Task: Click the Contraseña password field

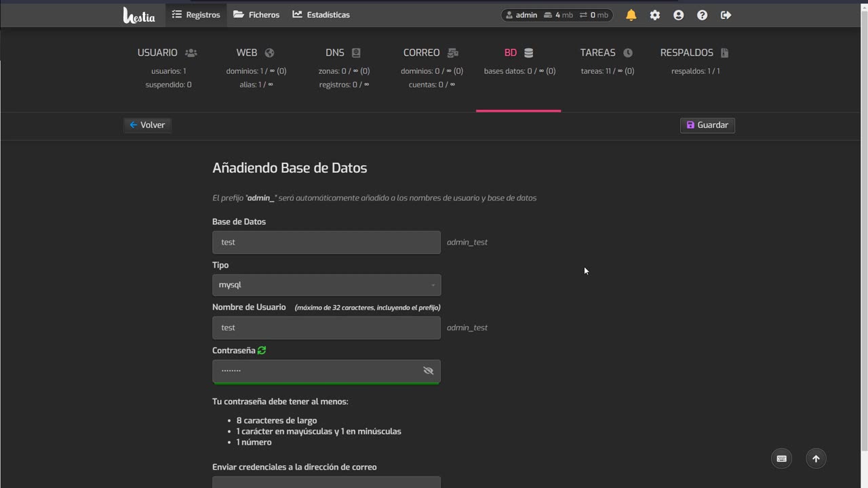Action: [326, 371]
